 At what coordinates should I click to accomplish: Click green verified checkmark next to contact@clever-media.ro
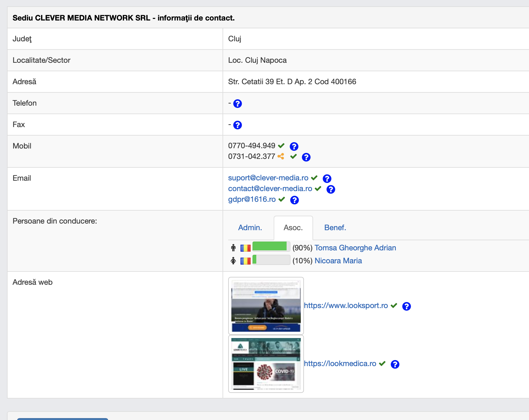pos(318,189)
